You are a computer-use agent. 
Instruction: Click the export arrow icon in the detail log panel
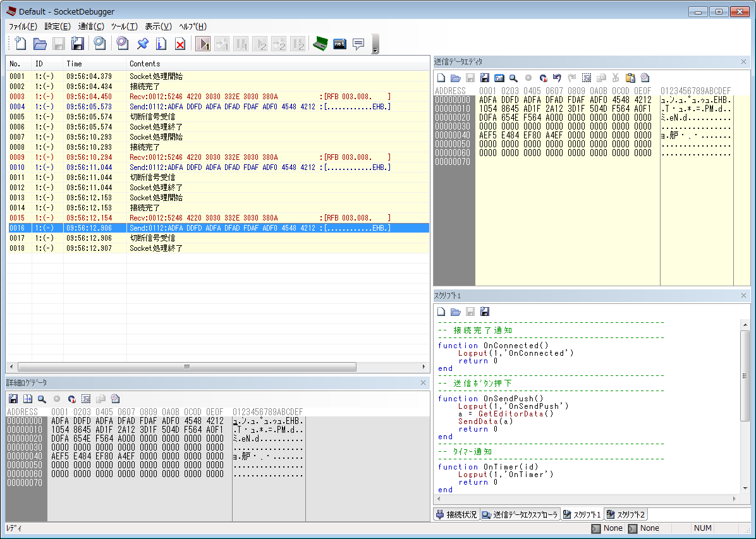click(x=28, y=399)
